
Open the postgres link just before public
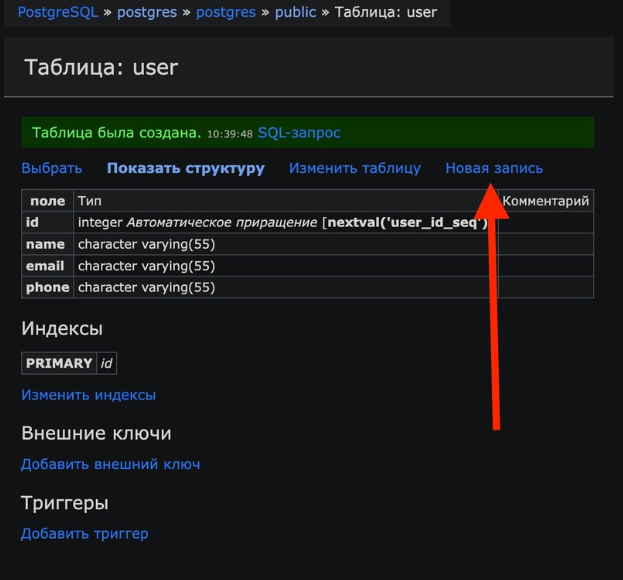click(x=227, y=12)
